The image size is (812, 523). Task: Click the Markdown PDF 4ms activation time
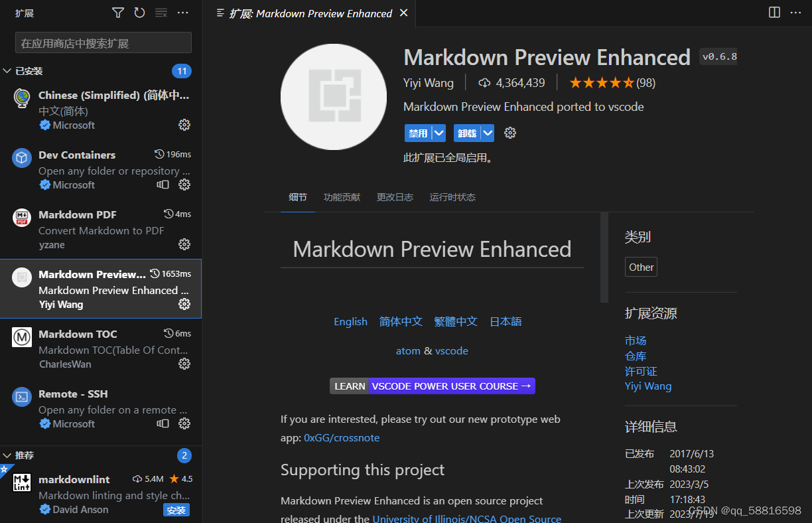178,214
